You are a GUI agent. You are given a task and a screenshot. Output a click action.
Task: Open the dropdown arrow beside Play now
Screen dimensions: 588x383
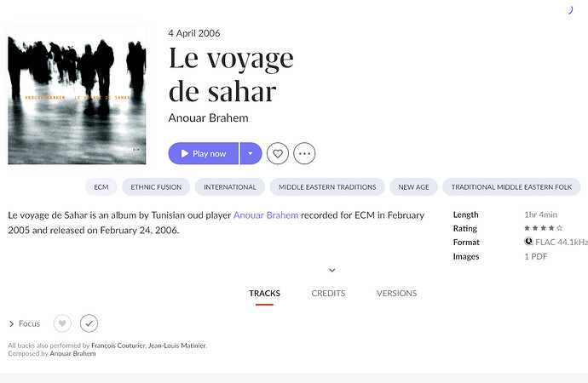pyautogui.click(x=251, y=153)
